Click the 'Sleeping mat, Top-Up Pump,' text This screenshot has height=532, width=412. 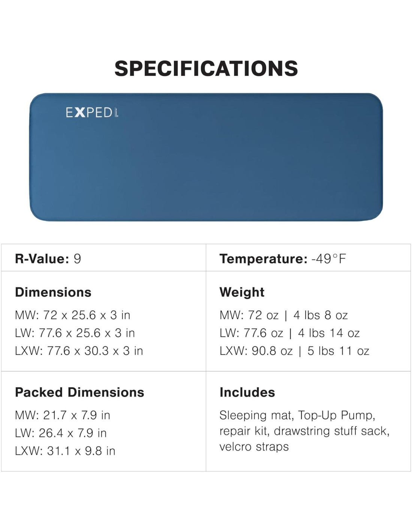(x=297, y=415)
